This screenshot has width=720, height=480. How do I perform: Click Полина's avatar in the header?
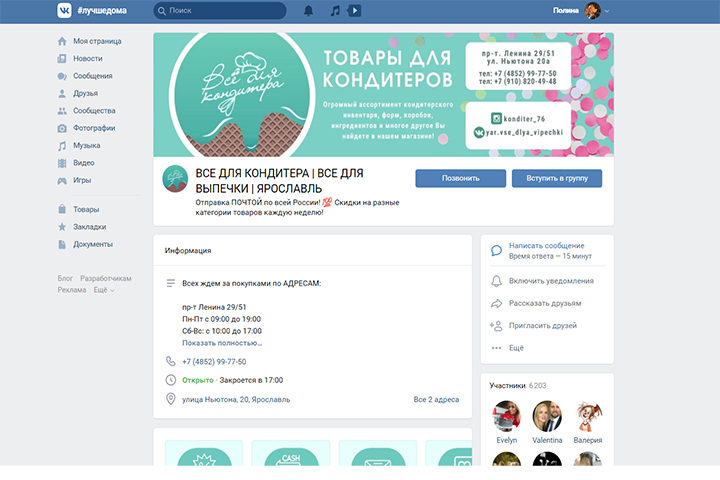pyautogui.click(x=592, y=11)
